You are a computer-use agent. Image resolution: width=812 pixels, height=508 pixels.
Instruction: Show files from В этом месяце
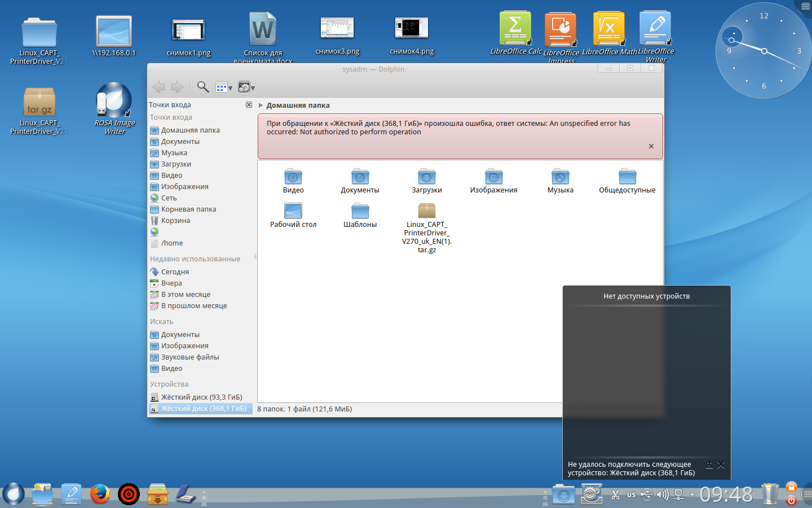pyautogui.click(x=201, y=295)
